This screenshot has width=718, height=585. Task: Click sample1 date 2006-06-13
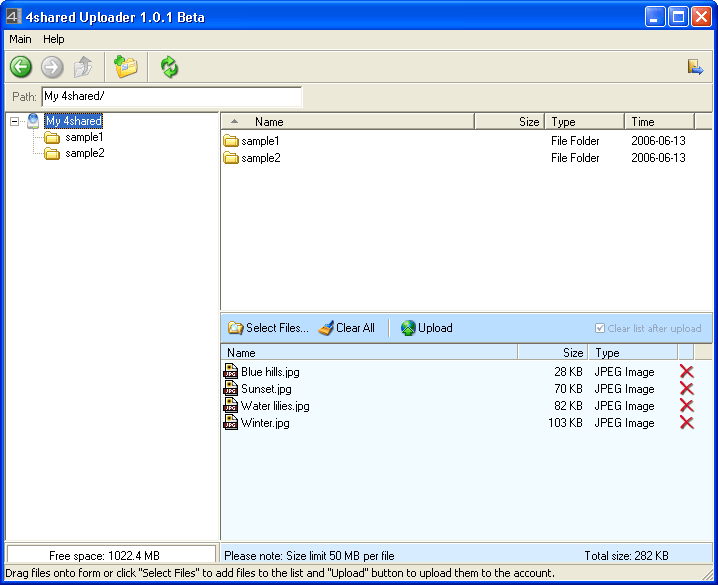(658, 141)
